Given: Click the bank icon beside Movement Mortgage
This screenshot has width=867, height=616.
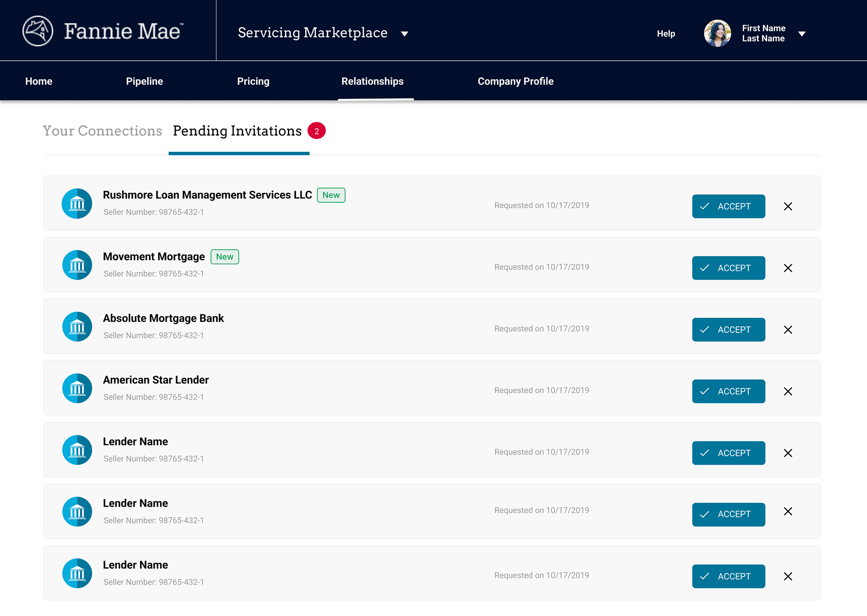Looking at the screenshot, I should (x=77, y=265).
